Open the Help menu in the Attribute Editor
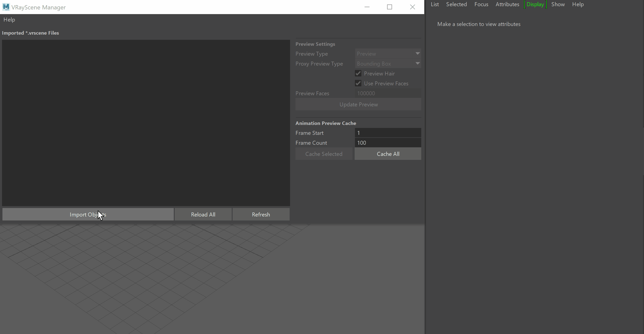644x334 pixels. click(x=578, y=4)
